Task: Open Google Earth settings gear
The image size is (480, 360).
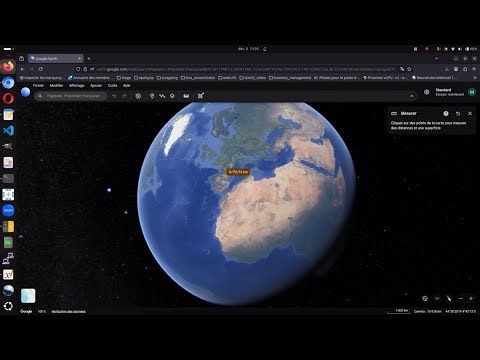Action: coord(427,92)
